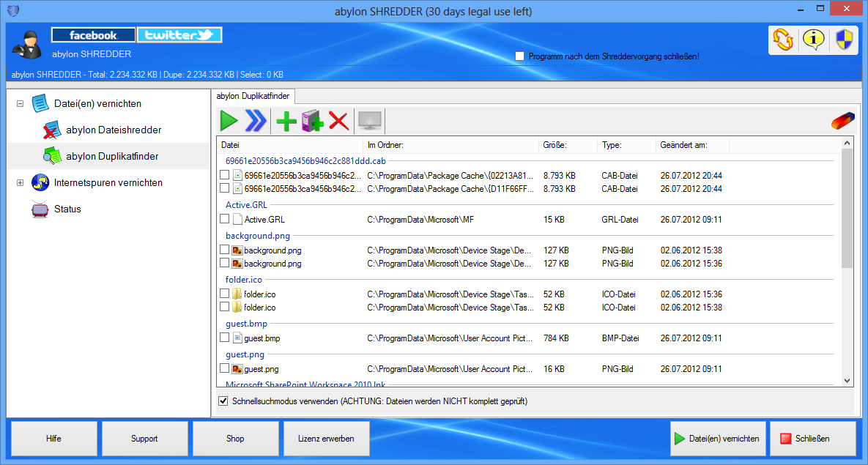The width and height of the screenshot is (868, 465).
Task: Click the blue double-arrow fast forward icon
Action: (256, 121)
